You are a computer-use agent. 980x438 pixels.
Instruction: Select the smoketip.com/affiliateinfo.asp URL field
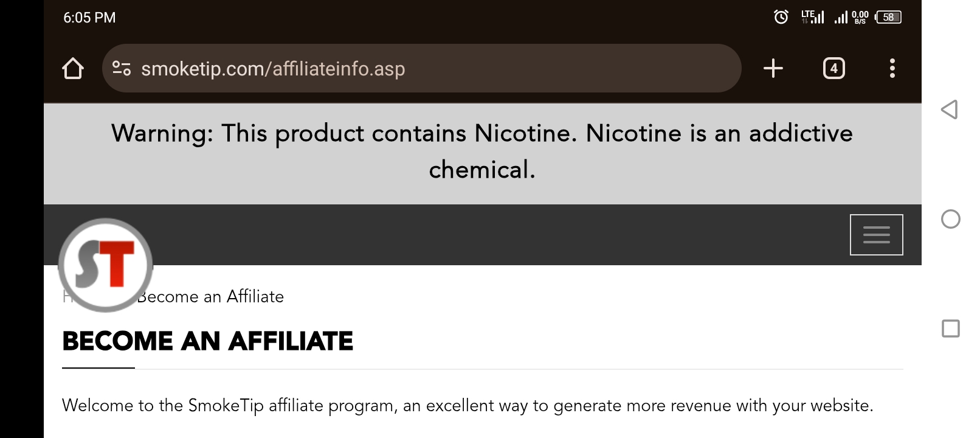pos(422,68)
